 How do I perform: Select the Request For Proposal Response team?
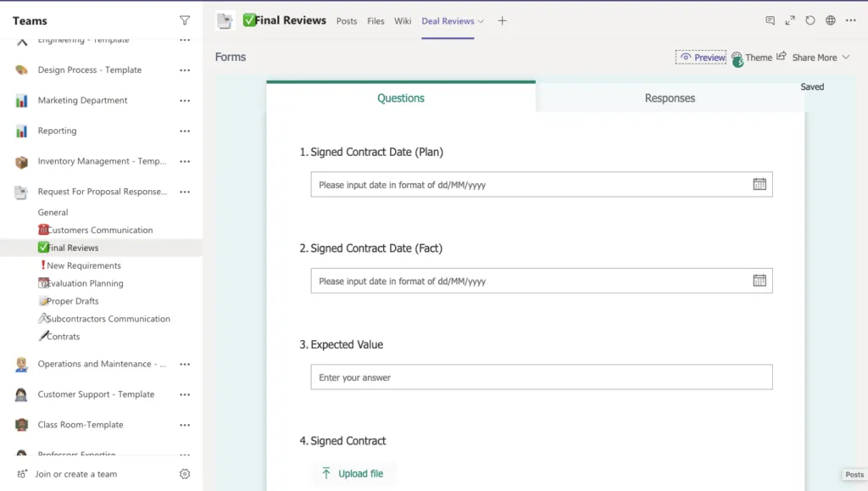pyautogui.click(x=103, y=192)
